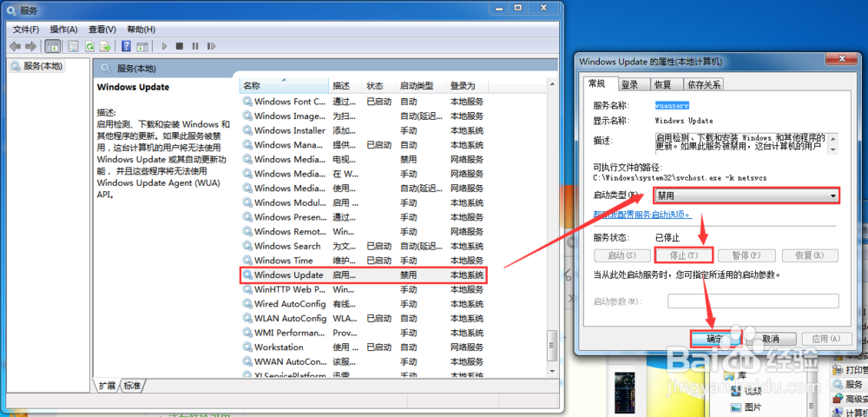Click the services list scroll-up arrow
The image size is (868, 417).
pyautogui.click(x=551, y=84)
